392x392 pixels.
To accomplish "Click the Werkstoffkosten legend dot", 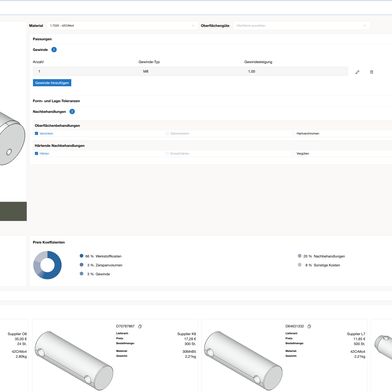I will click(x=81, y=256).
